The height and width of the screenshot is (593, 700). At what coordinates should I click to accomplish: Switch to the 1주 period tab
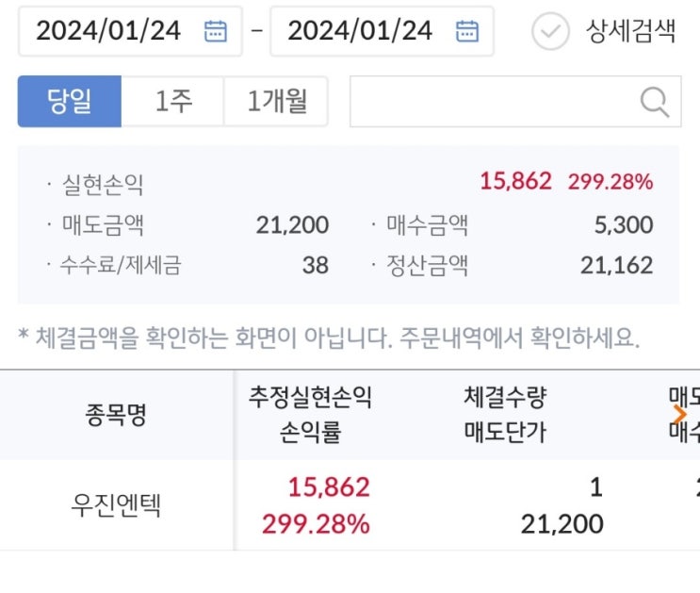point(172,102)
